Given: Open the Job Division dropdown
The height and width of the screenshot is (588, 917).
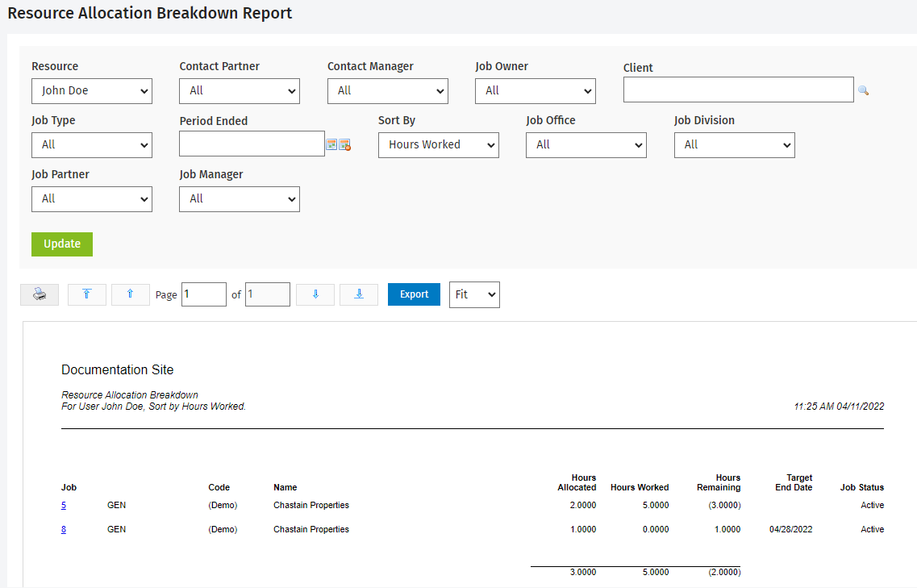Looking at the screenshot, I should [x=735, y=144].
